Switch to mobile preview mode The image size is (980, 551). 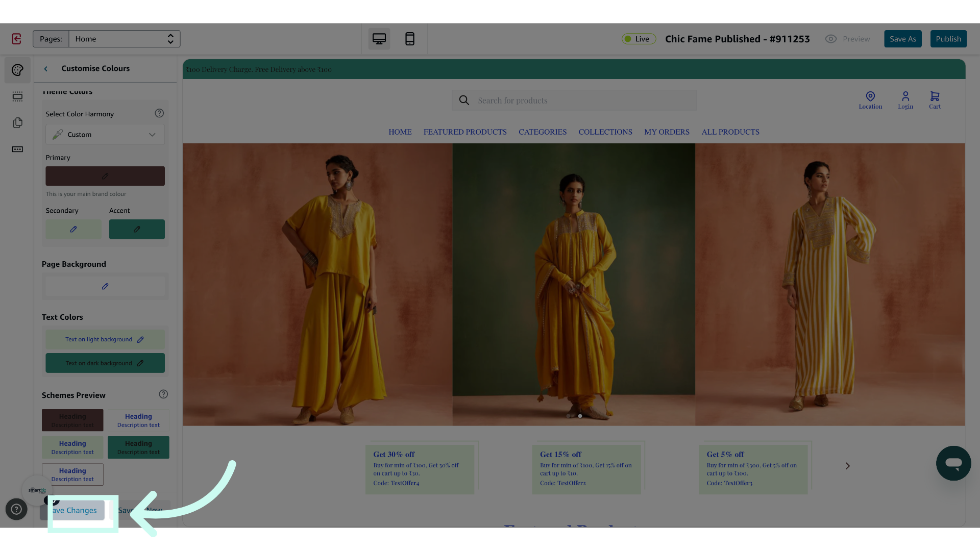410,39
